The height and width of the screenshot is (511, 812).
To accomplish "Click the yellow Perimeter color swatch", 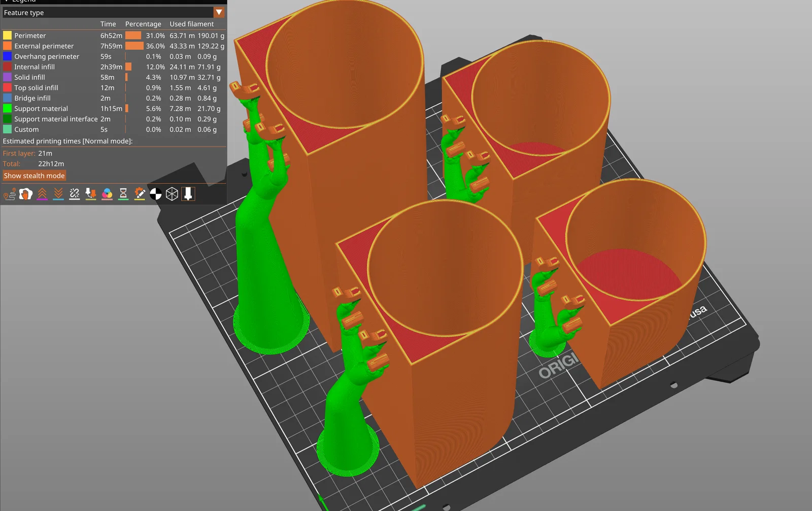I will [x=7, y=36].
